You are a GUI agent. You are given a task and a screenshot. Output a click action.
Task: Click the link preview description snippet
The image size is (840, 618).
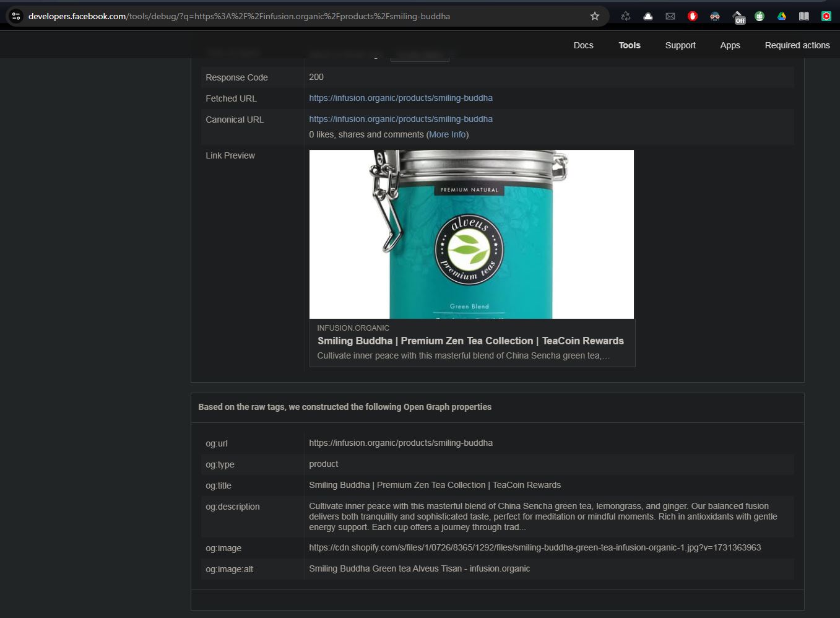(464, 355)
